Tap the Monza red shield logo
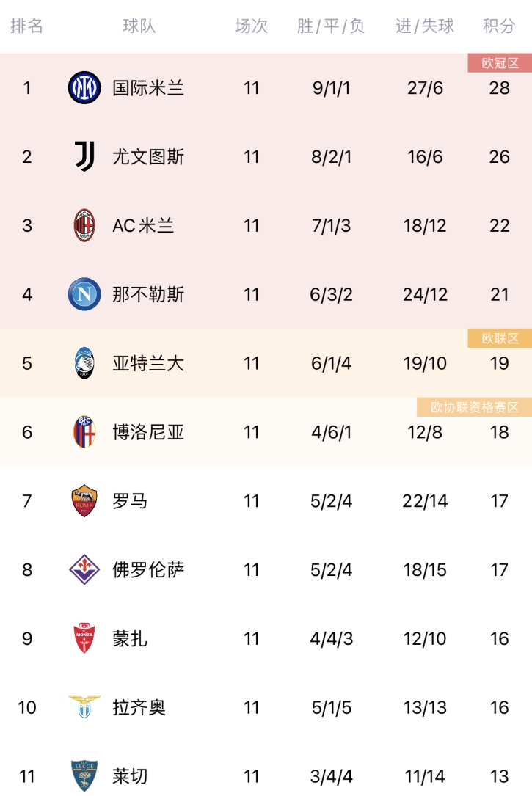 (x=84, y=638)
